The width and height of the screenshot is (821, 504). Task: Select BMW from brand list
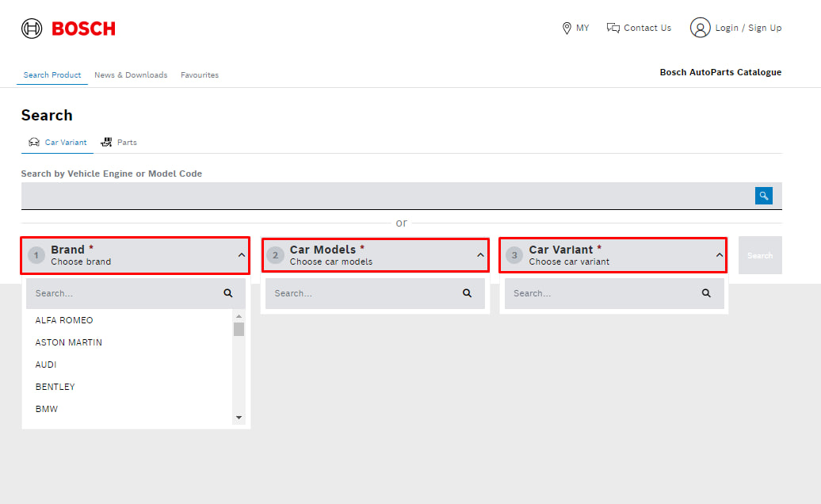(x=47, y=409)
